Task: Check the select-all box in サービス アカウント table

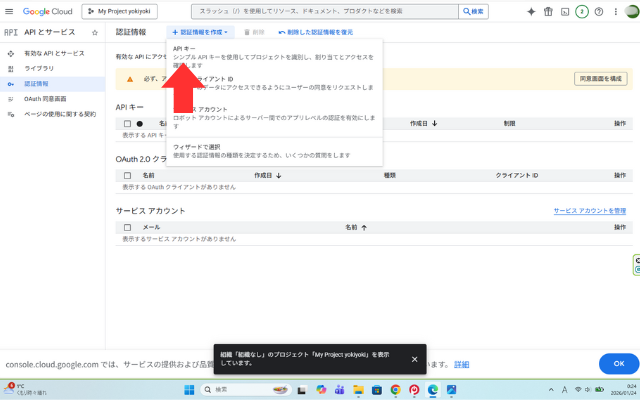Action: [x=127, y=227]
